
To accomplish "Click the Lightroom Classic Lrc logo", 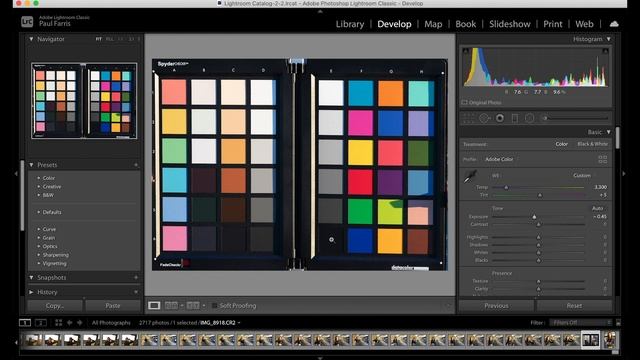I will [27, 21].
